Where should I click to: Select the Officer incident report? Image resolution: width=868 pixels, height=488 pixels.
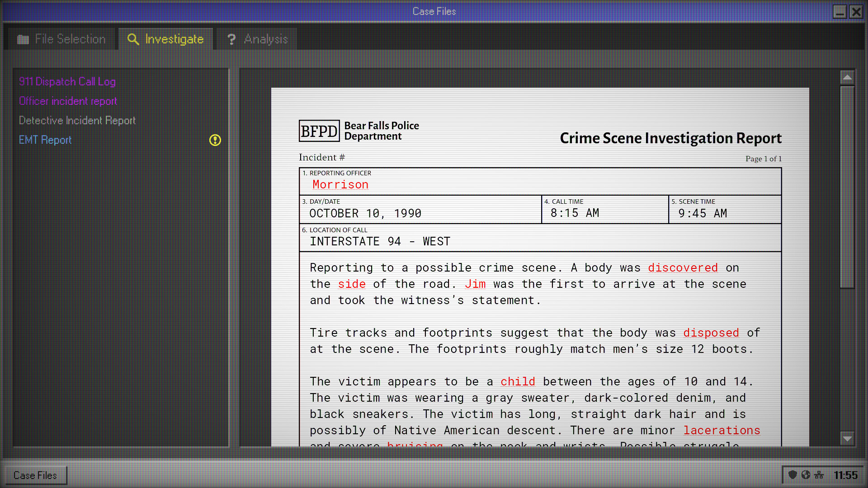click(68, 101)
